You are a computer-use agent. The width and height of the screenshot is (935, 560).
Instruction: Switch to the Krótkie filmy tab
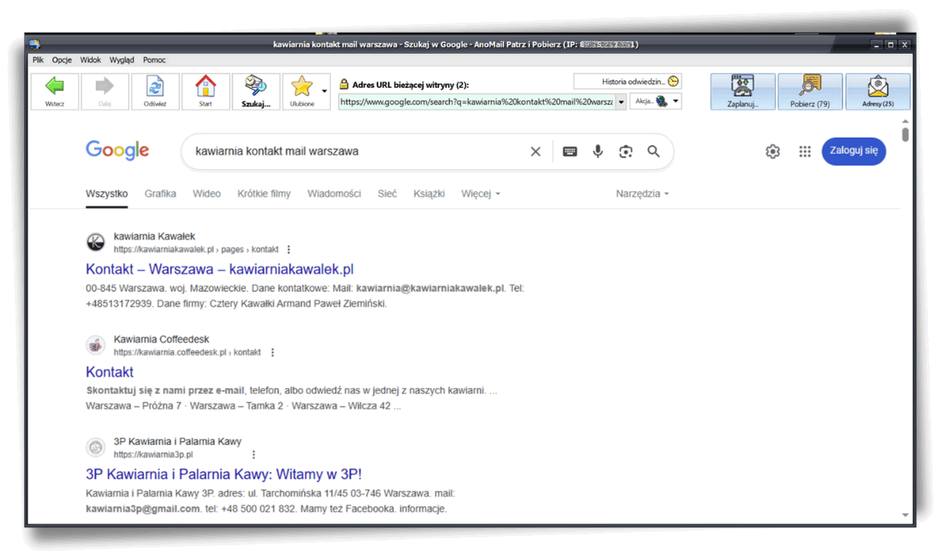[264, 194]
